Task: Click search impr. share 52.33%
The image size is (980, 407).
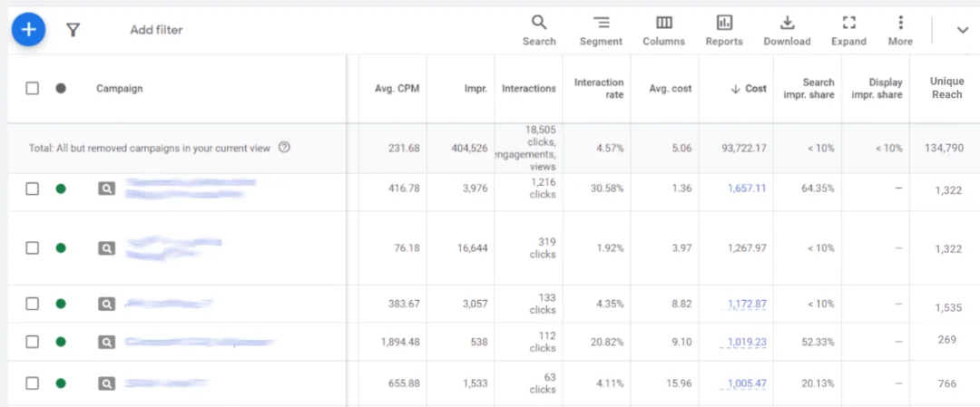Action: 818,342
